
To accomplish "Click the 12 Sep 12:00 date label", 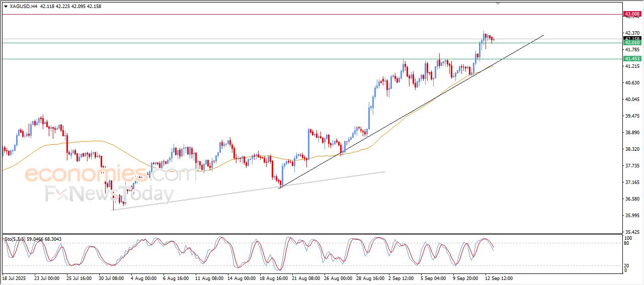I will point(500,277).
